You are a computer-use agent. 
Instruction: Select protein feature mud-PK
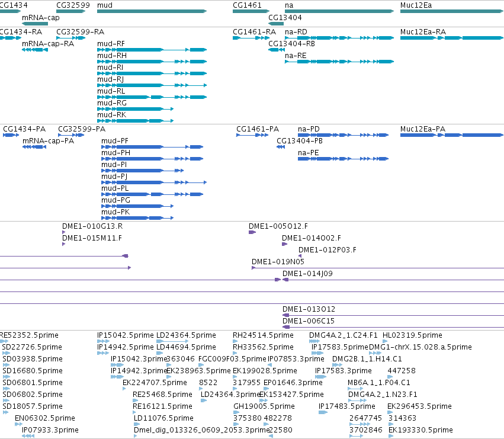(137, 218)
